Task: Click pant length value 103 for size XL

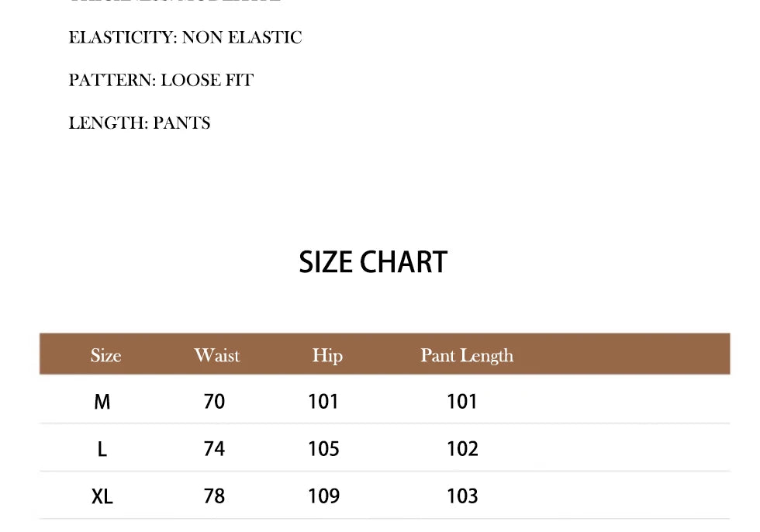Action: point(462,496)
